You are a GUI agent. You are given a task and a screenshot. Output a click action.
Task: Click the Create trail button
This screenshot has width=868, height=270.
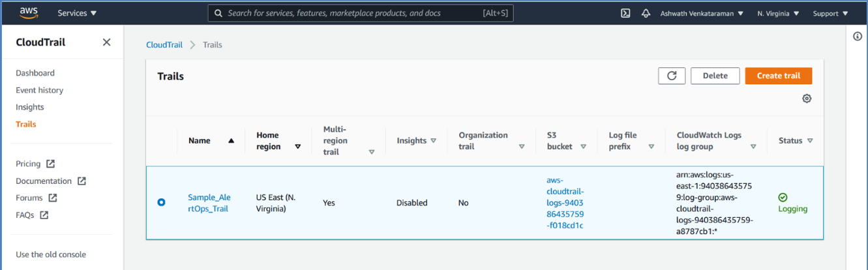778,76
